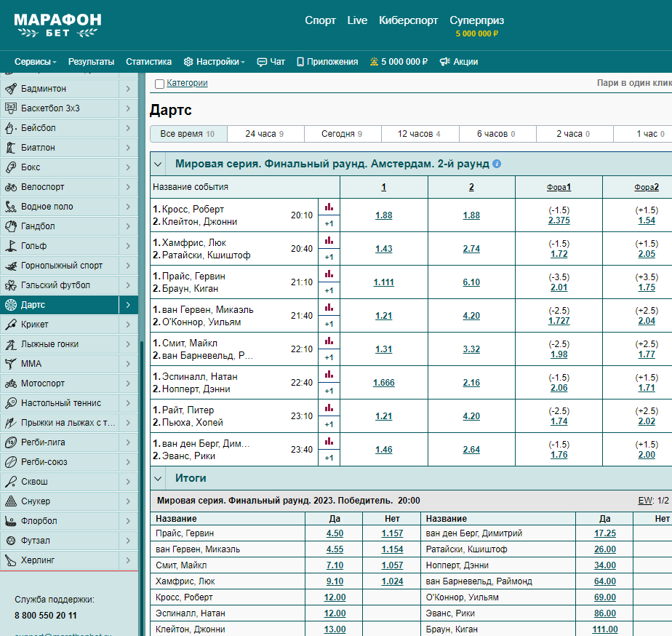Click the Gaelic football icon

(11, 285)
